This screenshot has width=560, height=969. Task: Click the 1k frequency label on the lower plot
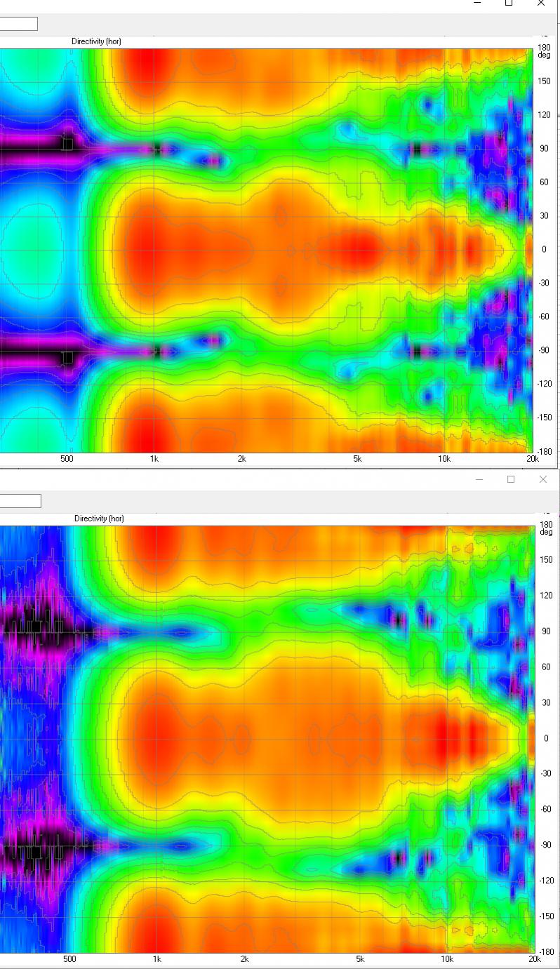[x=156, y=958]
